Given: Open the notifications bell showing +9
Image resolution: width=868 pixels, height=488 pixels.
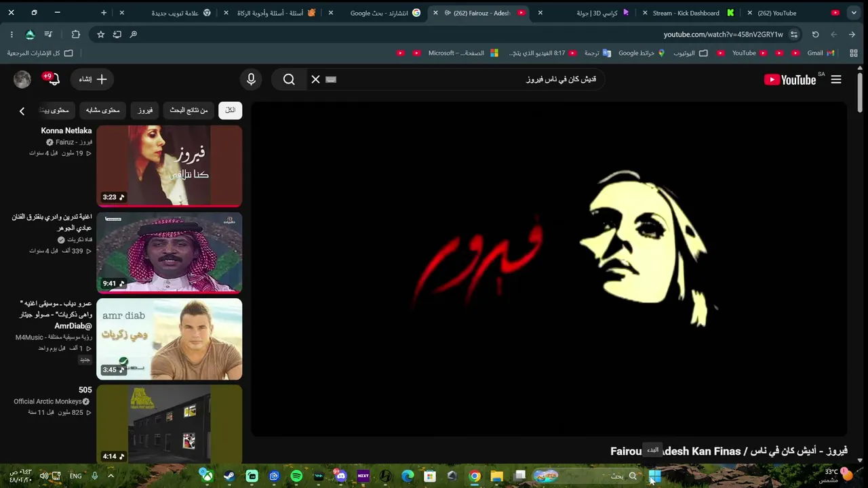Looking at the screenshot, I should 53,79.
